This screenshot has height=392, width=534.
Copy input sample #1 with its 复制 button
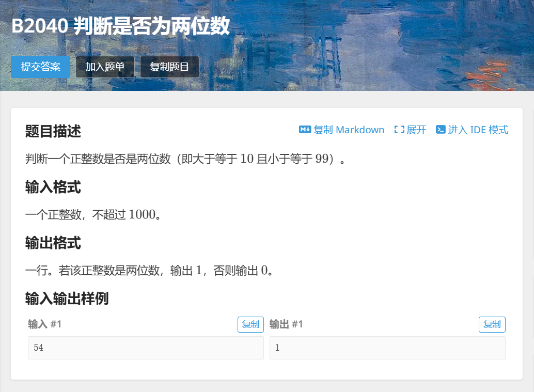(x=250, y=324)
